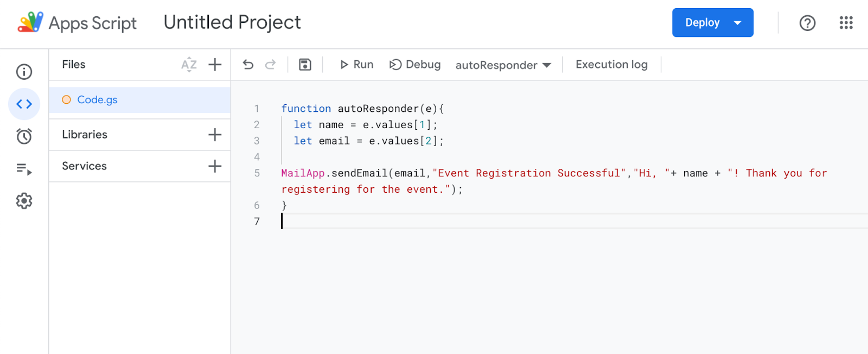
Task: Redo the last edit
Action: 270,65
